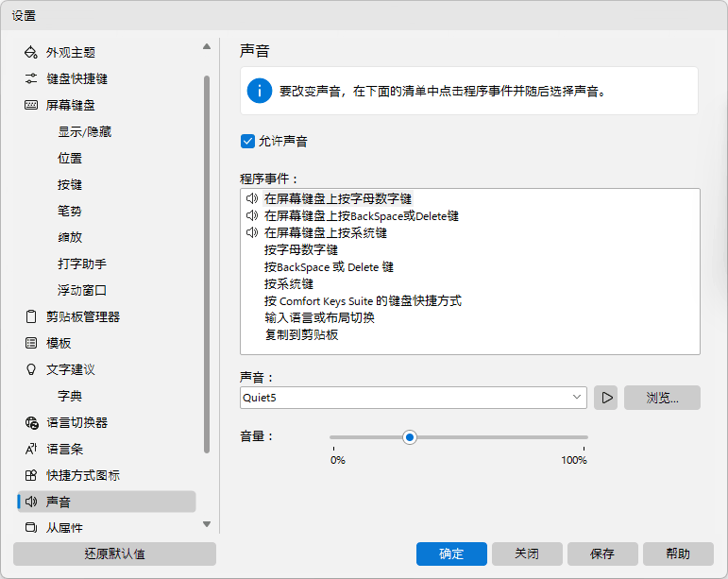Toggle the 允许声音 checkbox

click(x=247, y=141)
